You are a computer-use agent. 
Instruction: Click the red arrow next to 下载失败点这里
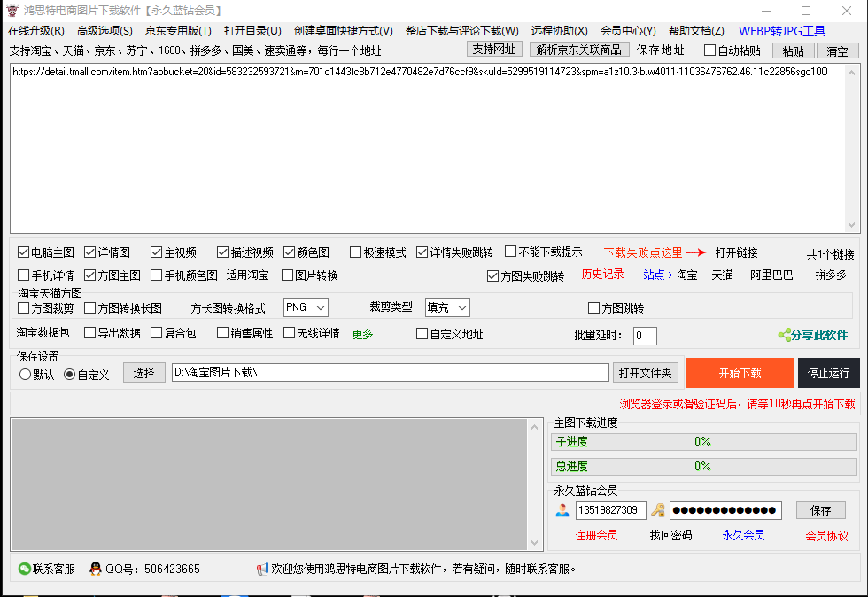coord(695,252)
